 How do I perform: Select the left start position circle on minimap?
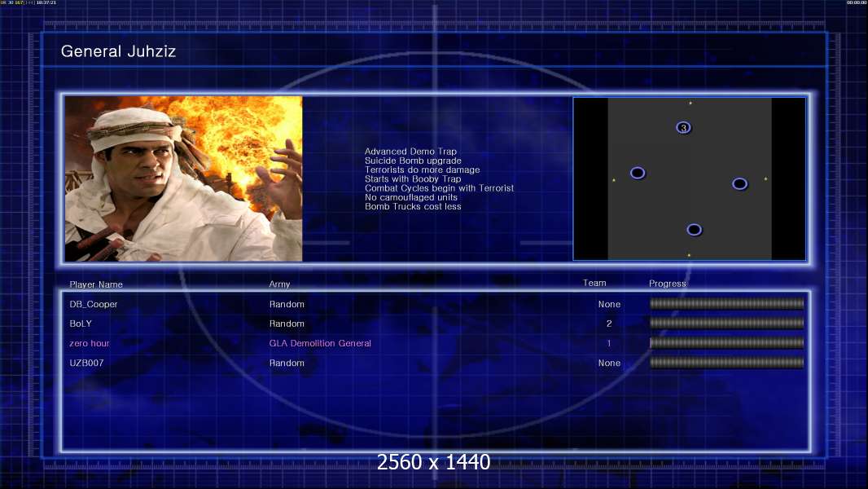[x=638, y=174]
